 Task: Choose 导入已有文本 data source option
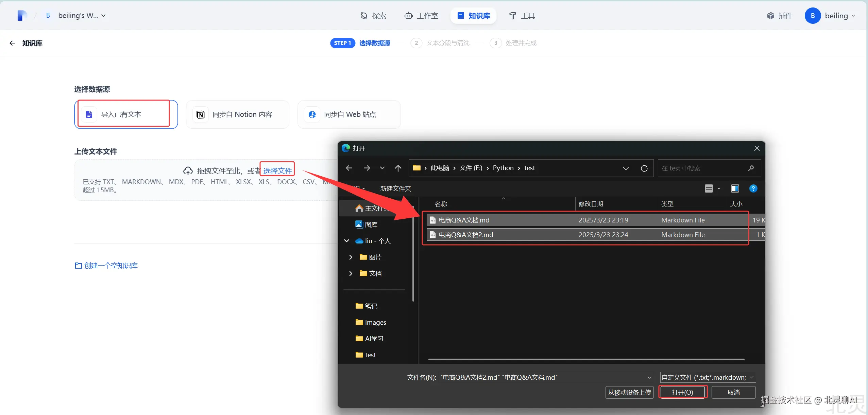point(126,114)
